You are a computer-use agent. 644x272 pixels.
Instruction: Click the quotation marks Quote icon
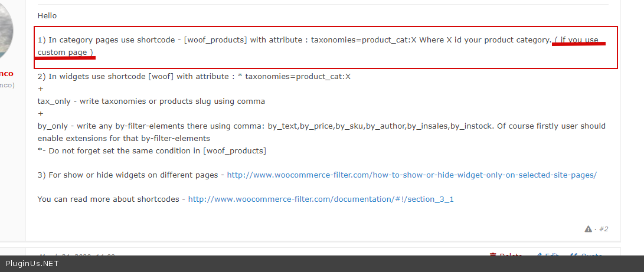(574, 256)
